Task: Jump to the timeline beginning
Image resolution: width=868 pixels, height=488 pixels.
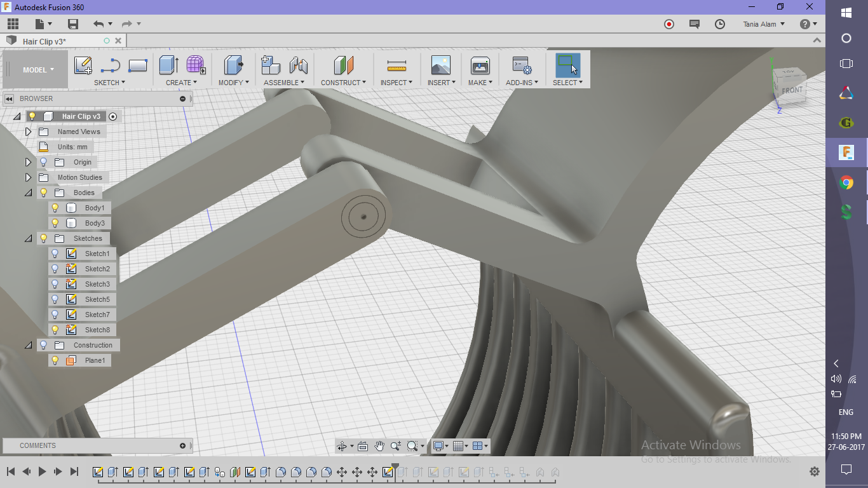Action: click(11, 471)
